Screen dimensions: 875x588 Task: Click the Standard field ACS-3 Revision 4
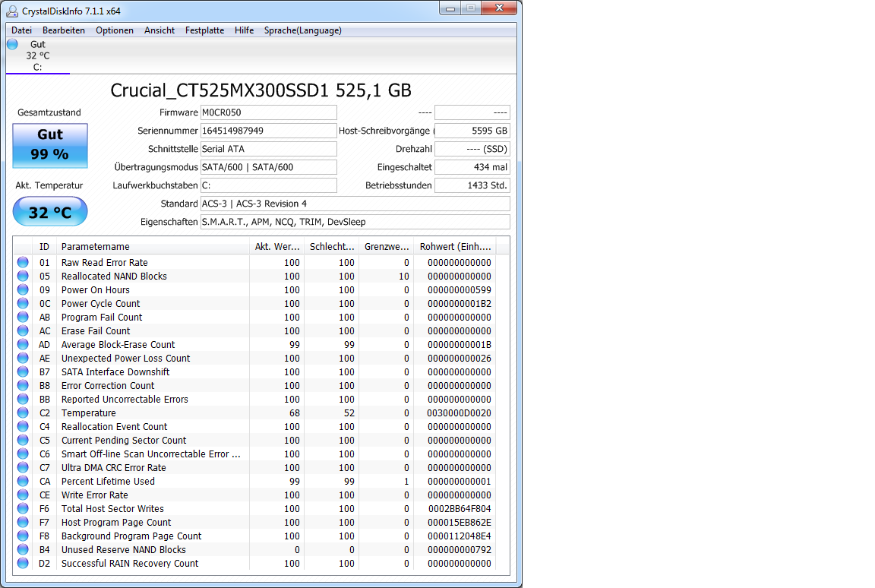[x=355, y=204]
